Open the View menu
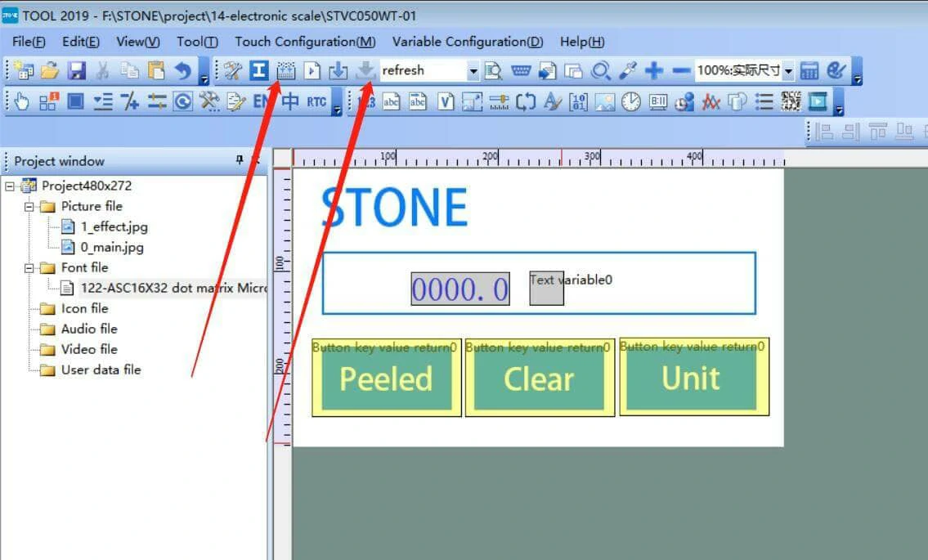This screenshot has width=928, height=560. [x=138, y=42]
